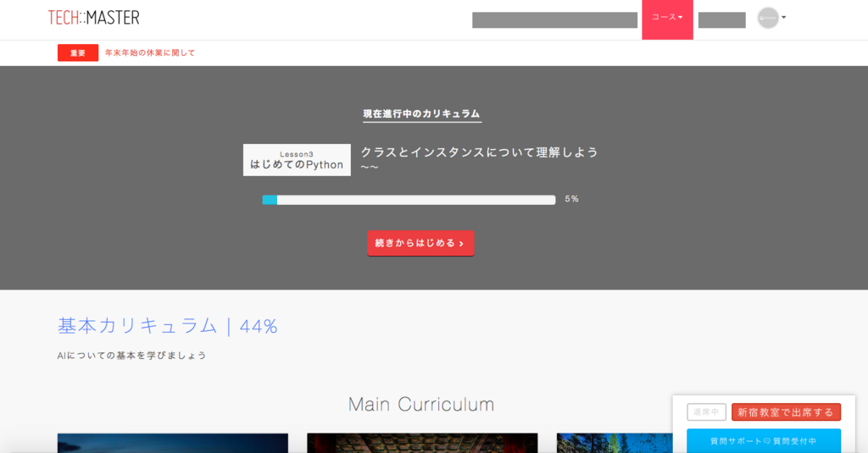Click the Main Curriculum heading
This screenshot has height=453, width=868.
421,405
